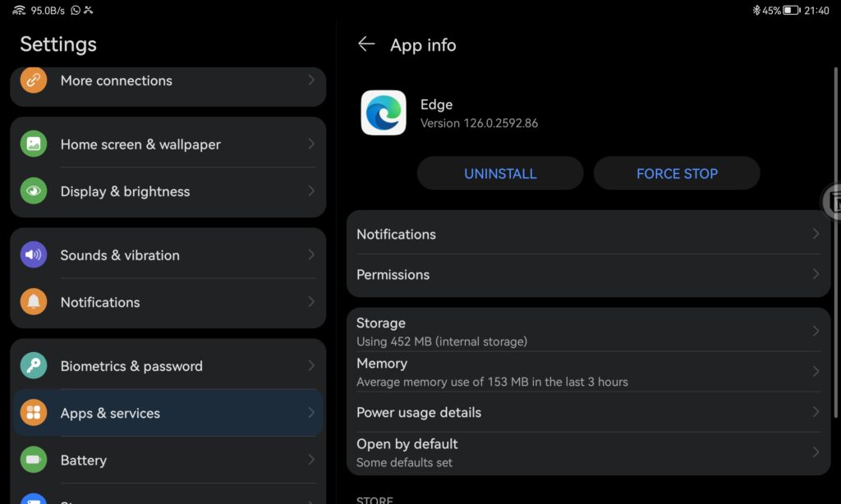Tap the back arrow beside App info
This screenshot has height=504, width=841.
pyautogui.click(x=366, y=44)
